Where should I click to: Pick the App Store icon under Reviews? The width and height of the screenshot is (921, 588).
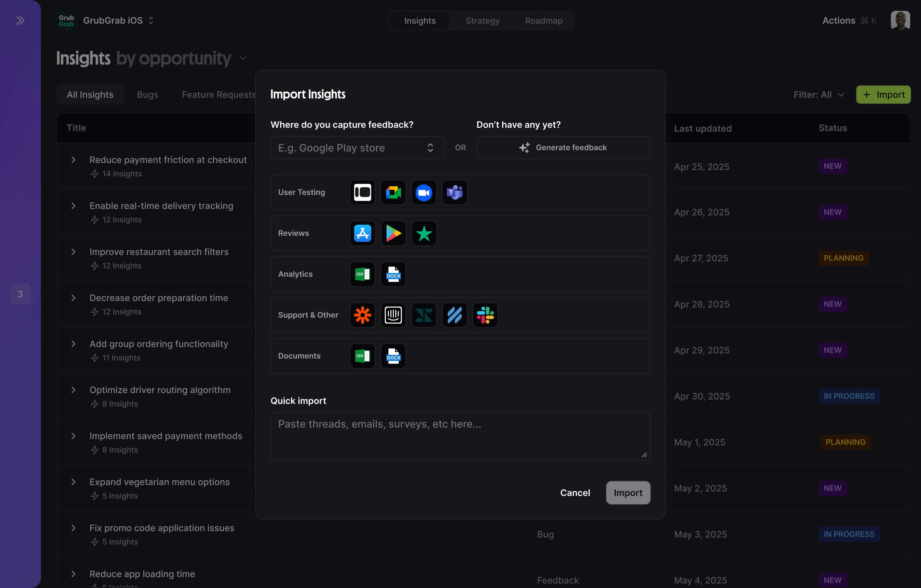pos(362,233)
